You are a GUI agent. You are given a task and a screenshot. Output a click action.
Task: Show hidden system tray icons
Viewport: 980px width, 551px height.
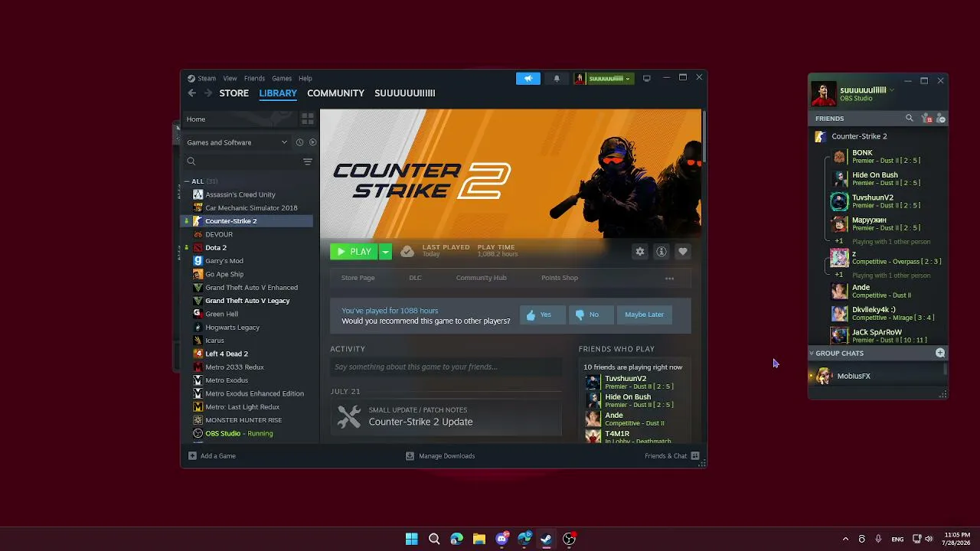845,539
